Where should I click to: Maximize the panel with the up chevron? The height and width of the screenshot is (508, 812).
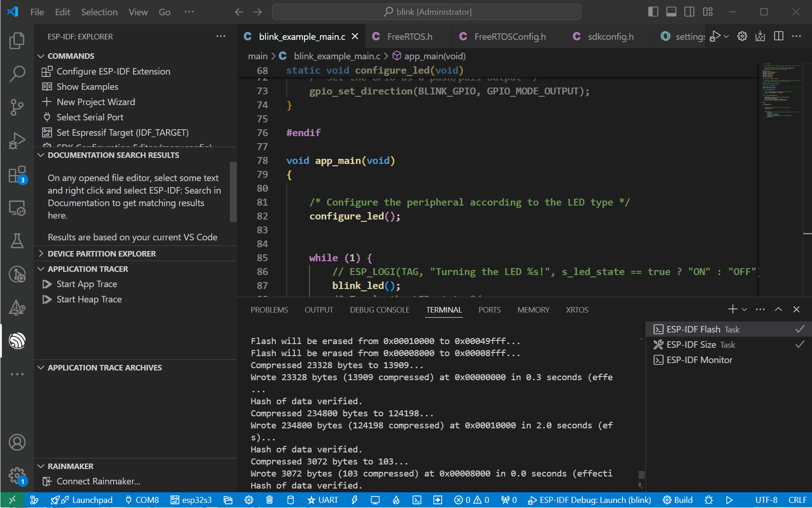(x=778, y=309)
